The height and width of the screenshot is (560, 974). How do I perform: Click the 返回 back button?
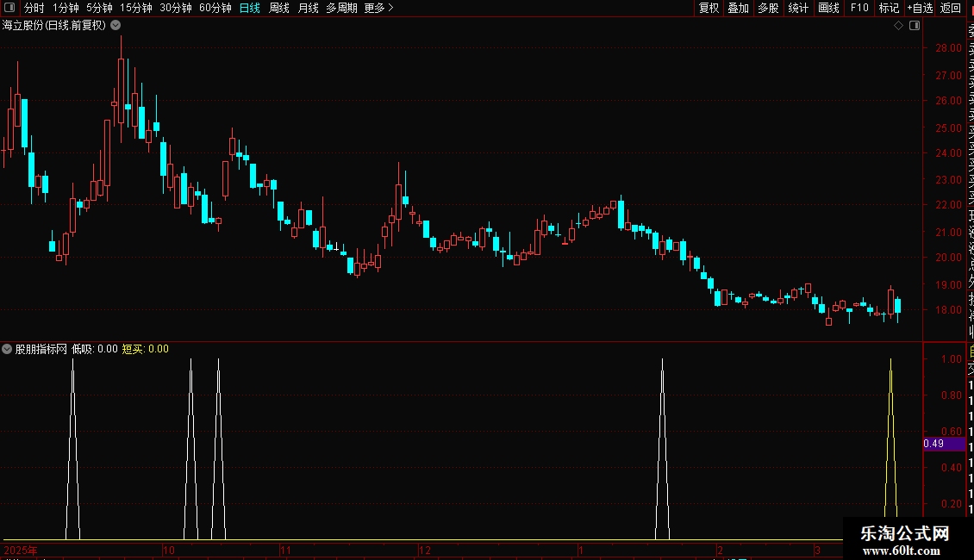pos(951,8)
